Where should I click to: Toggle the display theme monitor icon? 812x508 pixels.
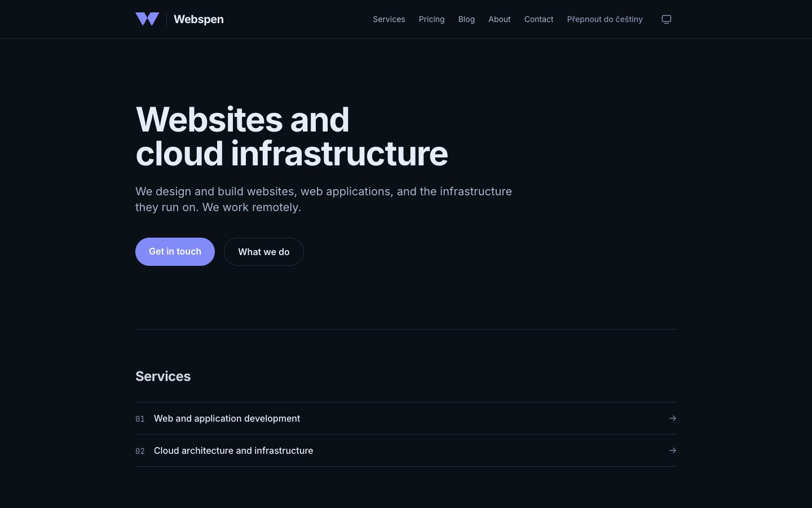(667, 19)
